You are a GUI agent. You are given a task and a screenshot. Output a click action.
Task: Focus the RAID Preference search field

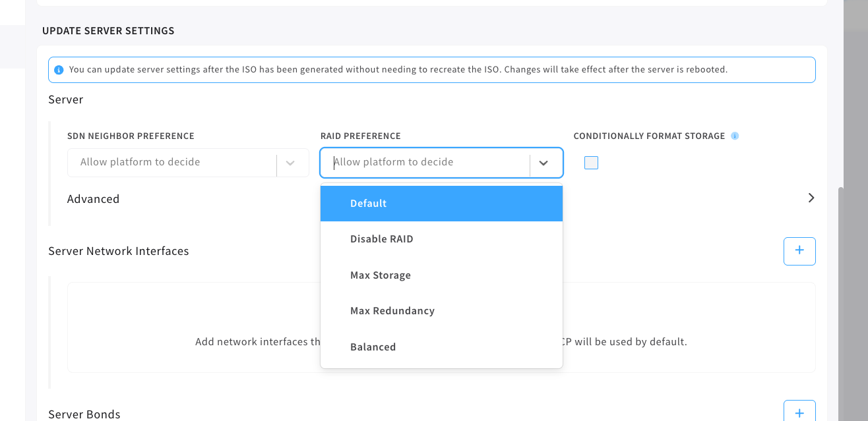point(425,163)
